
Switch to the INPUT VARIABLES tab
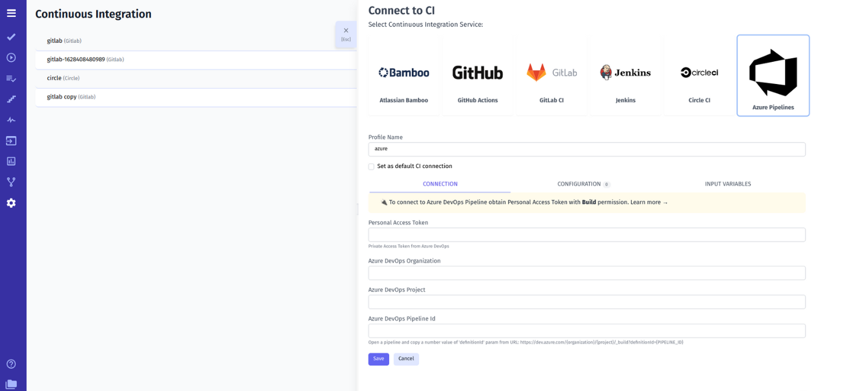pos(728,184)
